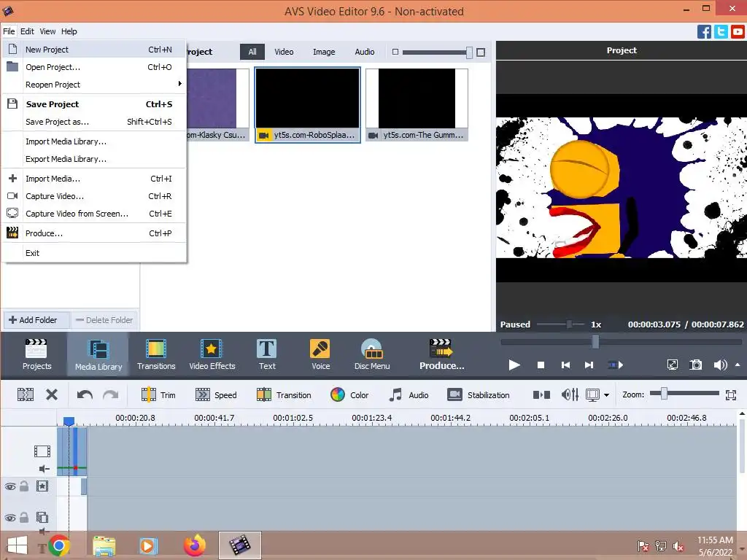Viewport: 747px width, 560px height.
Task: Click the preview seek bar slider
Action: pos(595,341)
